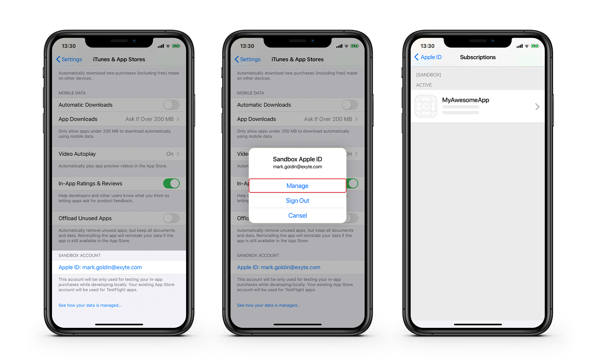Tap Cancel in Sandbox Apple ID dialog
595x364 pixels.
pyautogui.click(x=296, y=215)
